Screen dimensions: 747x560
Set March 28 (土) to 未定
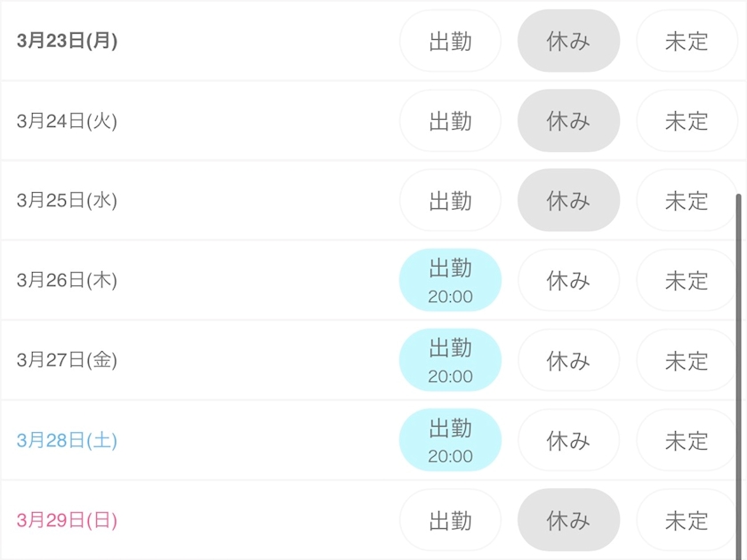click(x=686, y=441)
